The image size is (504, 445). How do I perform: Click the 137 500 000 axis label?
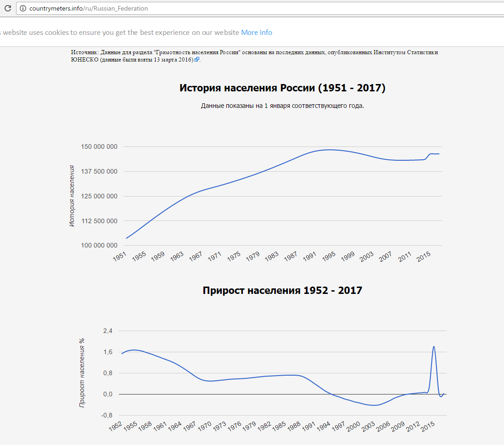pyautogui.click(x=99, y=171)
